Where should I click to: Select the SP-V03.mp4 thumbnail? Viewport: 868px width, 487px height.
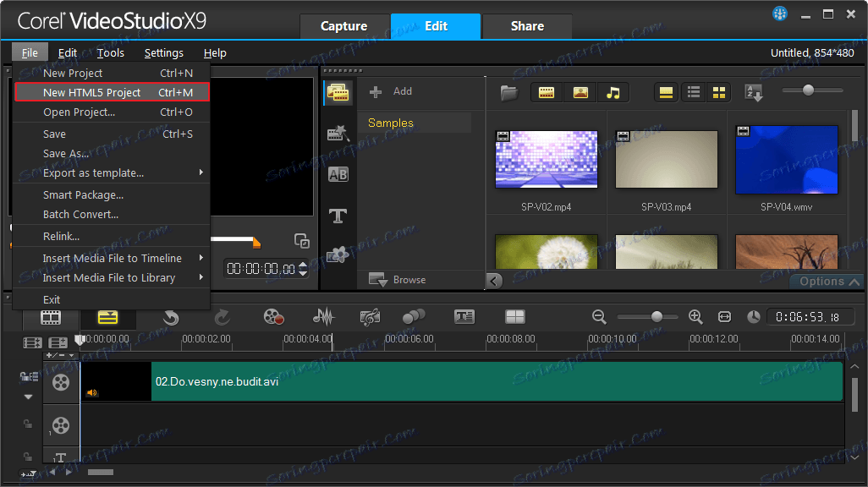click(x=666, y=159)
